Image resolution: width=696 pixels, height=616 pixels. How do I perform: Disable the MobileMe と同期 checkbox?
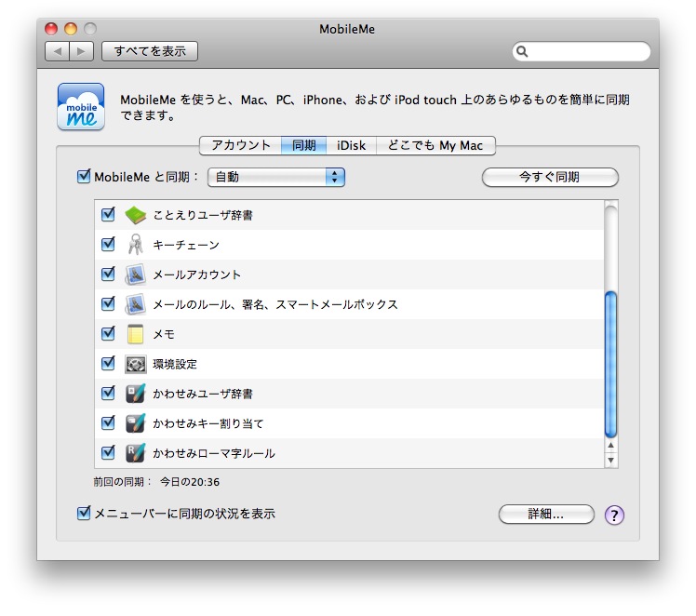coord(84,177)
